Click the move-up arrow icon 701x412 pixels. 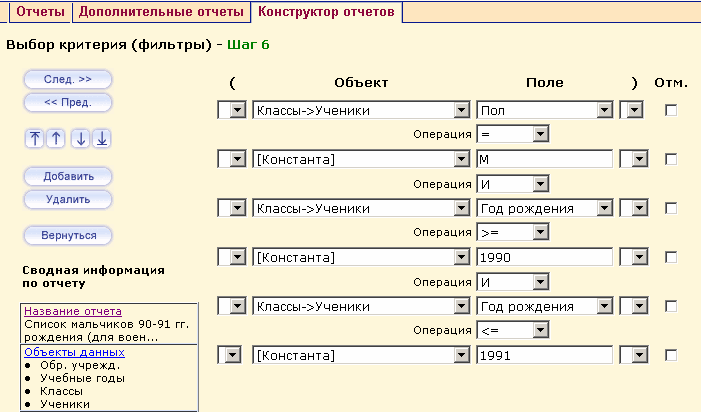[56, 139]
